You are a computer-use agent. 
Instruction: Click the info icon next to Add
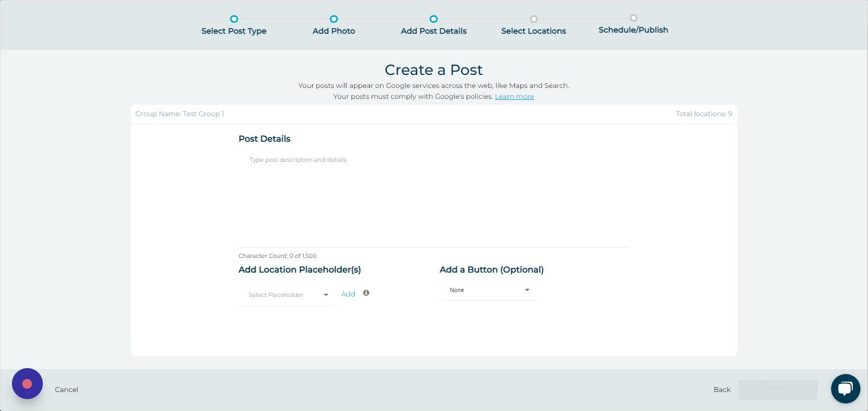coord(366,293)
